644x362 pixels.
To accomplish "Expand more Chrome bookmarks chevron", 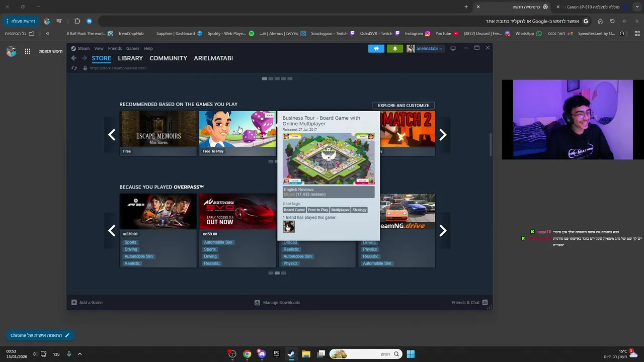I will coord(47,33).
